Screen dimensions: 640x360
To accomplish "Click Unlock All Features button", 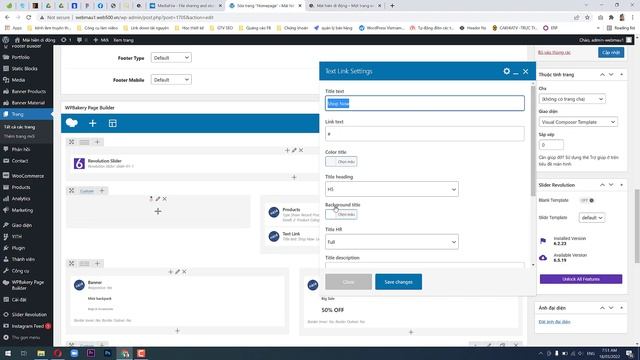I will tap(581, 279).
